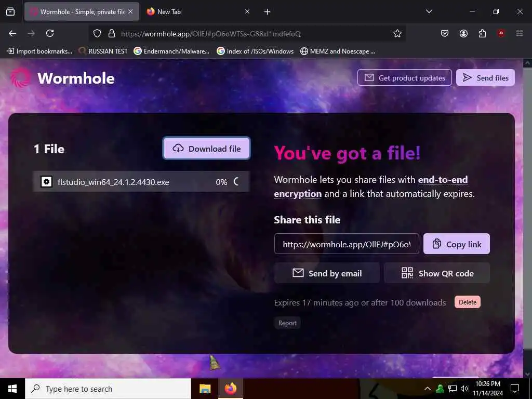
Task: Click the pink Delete button
Action: click(468, 302)
